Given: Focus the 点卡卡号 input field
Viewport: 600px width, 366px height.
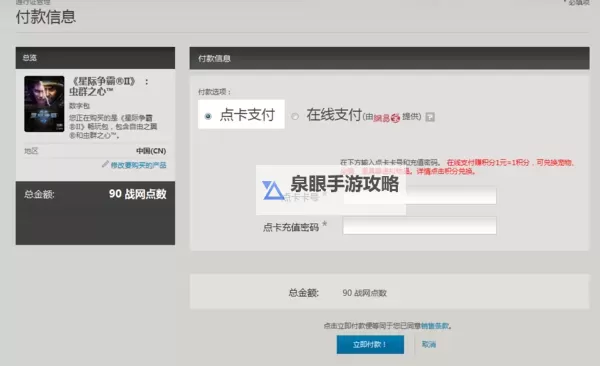Looking at the screenshot, I should (420, 196).
